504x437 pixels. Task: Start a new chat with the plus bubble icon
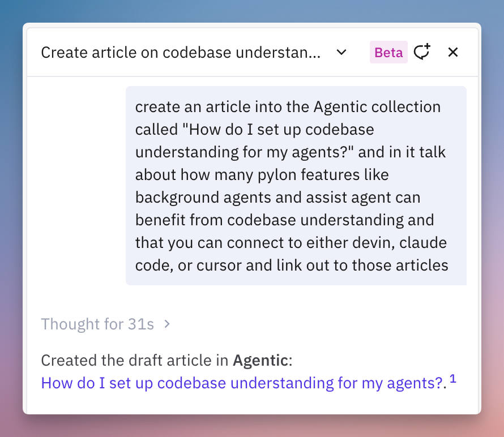(x=422, y=52)
